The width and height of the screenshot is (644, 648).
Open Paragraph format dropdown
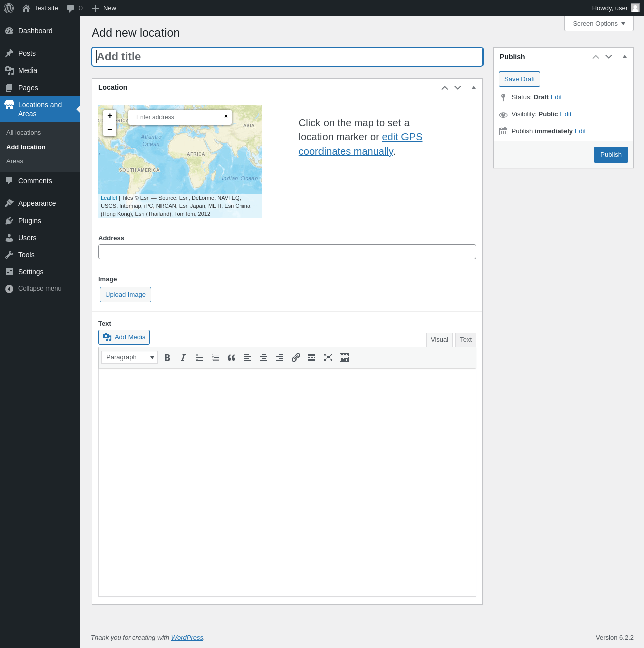[x=129, y=357]
